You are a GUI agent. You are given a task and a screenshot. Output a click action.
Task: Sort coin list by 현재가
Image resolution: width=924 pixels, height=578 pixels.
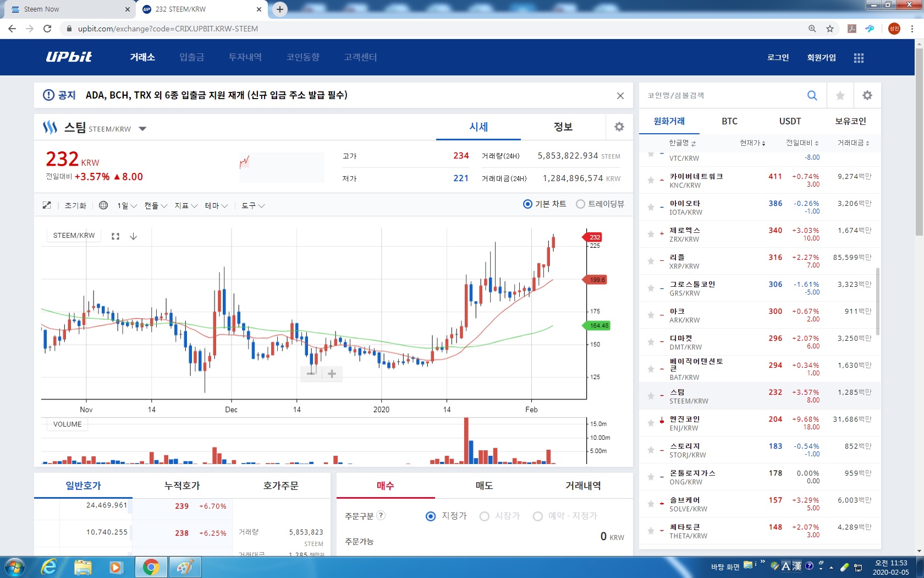(x=752, y=143)
